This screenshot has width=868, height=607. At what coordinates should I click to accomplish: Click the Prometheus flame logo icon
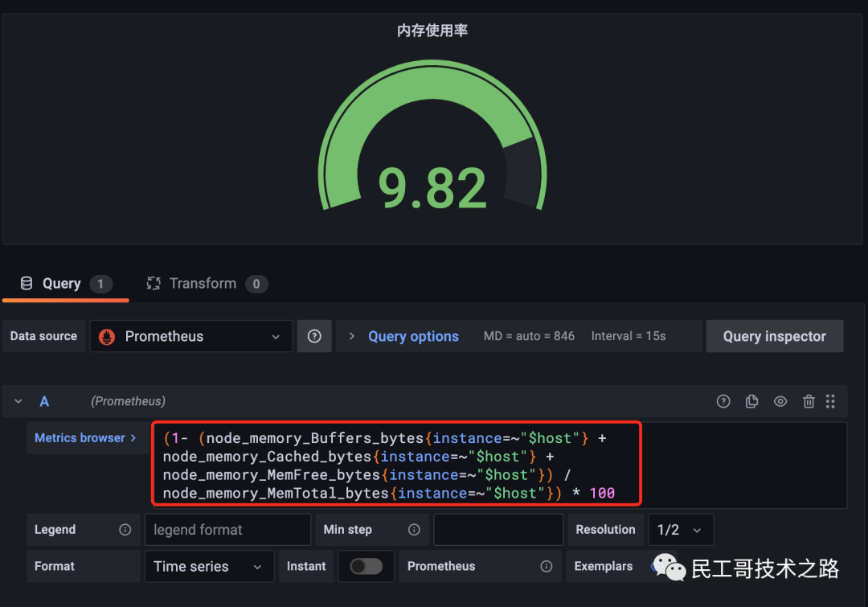[107, 337]
